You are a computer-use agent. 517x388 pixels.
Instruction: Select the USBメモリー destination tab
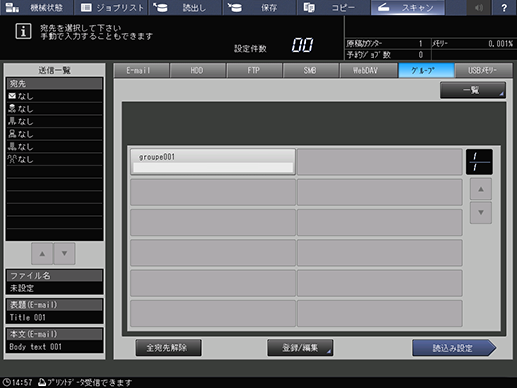tap(483, 70)
